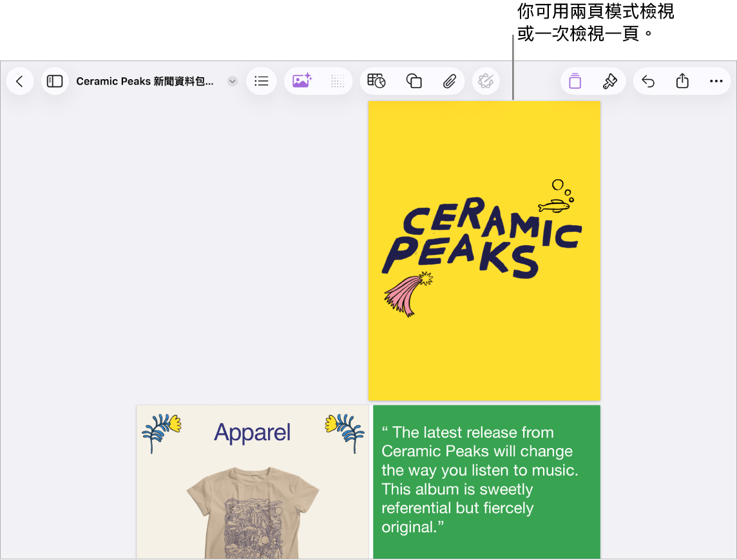Insert image with sparkle photo icon
737x560 pixels.
pyautogui.click(x=301, y=81)
